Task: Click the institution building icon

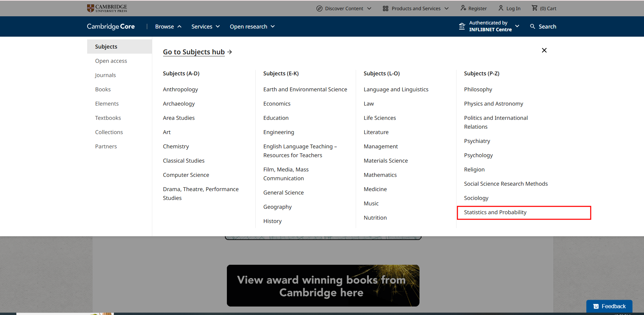Action: [x=462, y=26]
